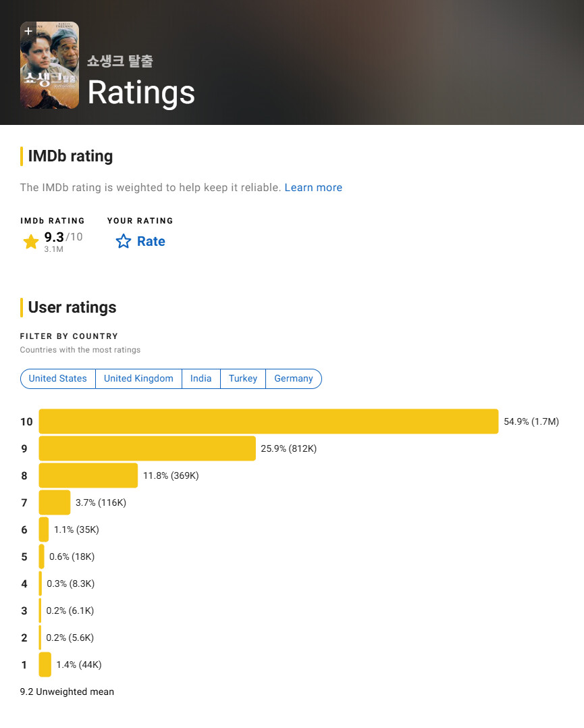Open The Shawshank Redemption poster thumbnail
Viewport: 584px width, 728px height.
coord(49,71)
